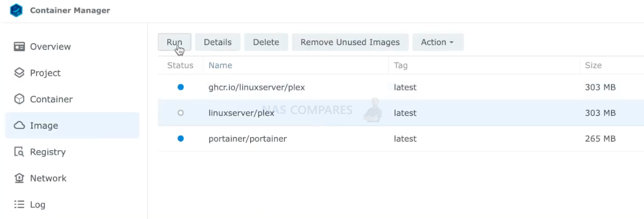Viewport: 644px width, 219px height.
Task: Click status dot of portainer/portainer image
Action: (x=180, y=139)
